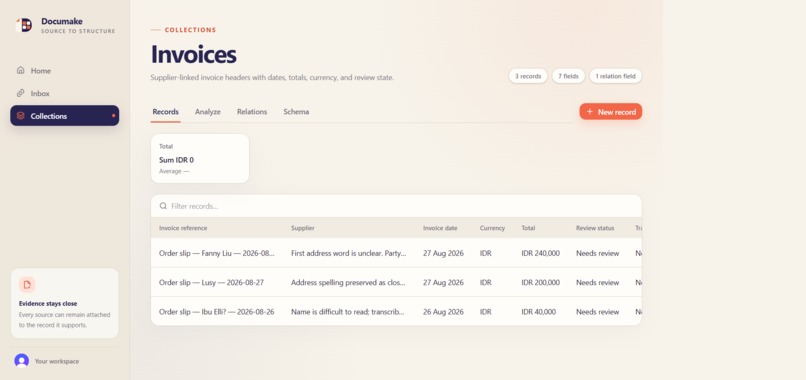
Task: Switch to the Records tab
Action: [x=166, y=112]
